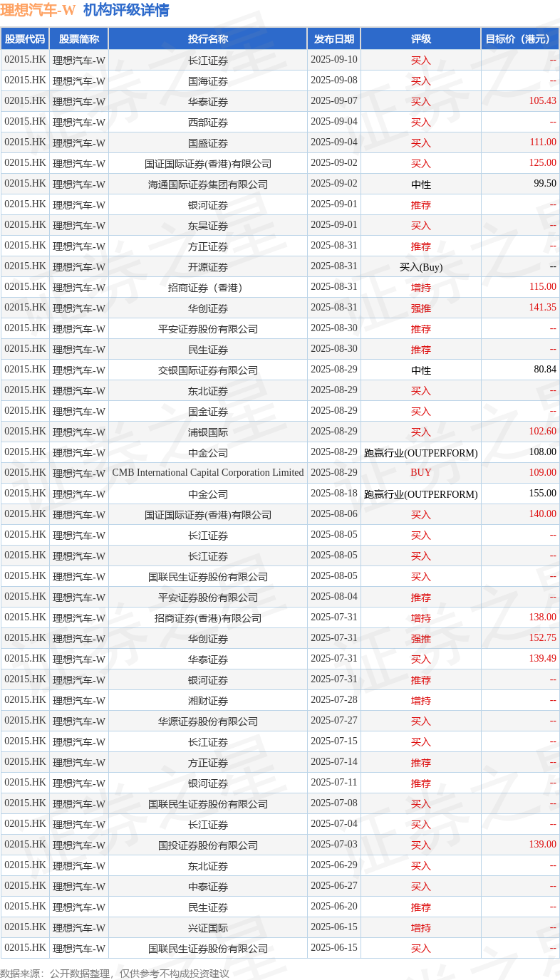
Task: Click the target price 140.00
Action: point(543,514)
